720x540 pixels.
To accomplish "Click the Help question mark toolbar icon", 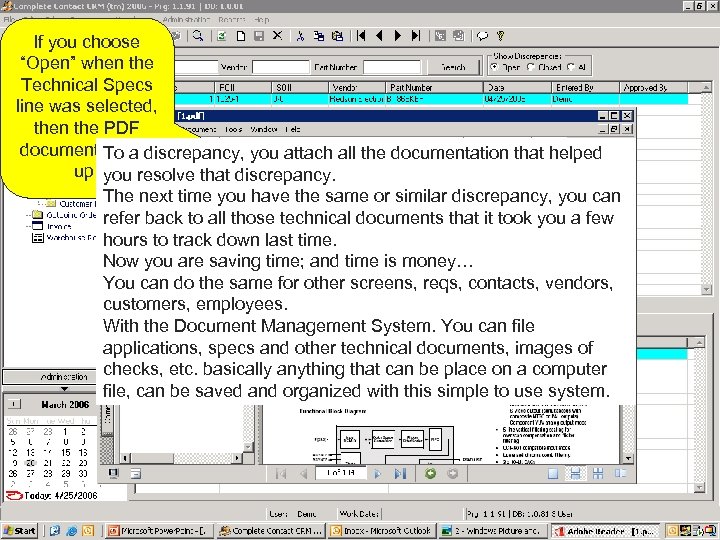I will coord(501,36).
